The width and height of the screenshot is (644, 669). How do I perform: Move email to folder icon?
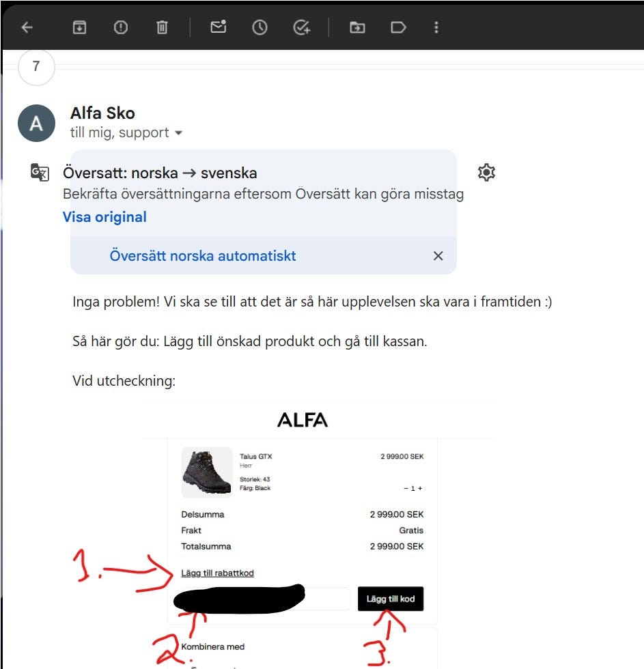(x=357, y=28)
